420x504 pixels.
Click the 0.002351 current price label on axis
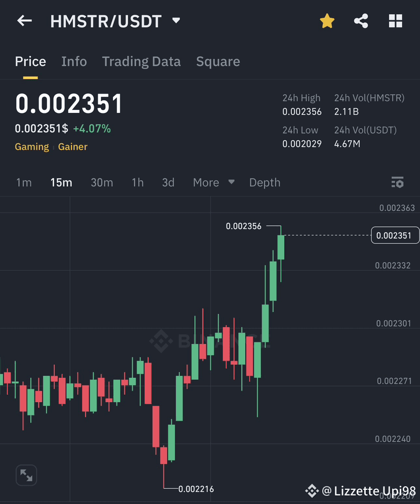(x=395, y=235)
